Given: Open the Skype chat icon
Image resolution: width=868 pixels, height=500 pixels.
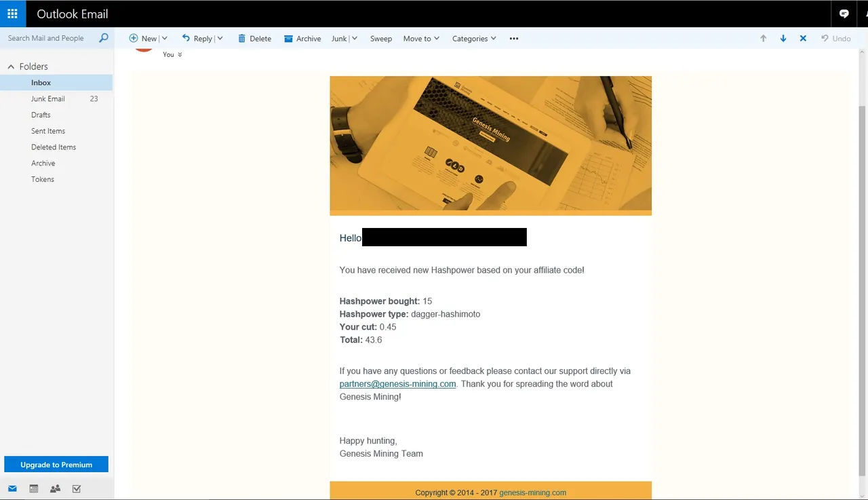Looking at the screenshot, I should pos(844,14).
